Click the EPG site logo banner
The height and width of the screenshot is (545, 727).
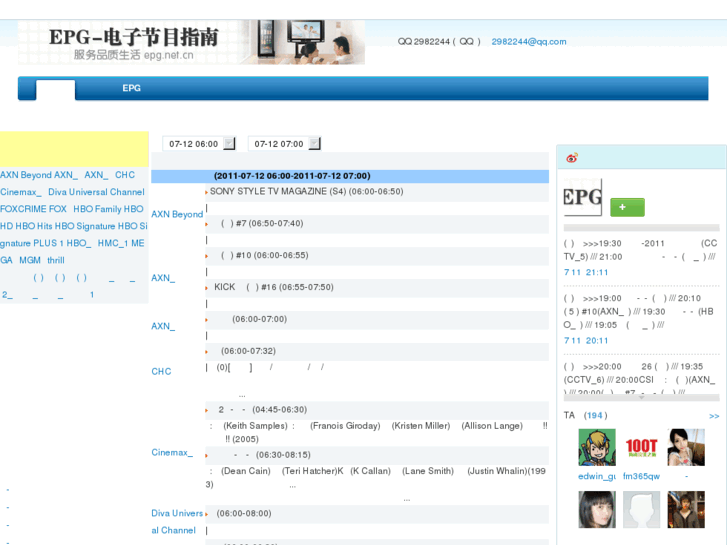coord(191,42)
